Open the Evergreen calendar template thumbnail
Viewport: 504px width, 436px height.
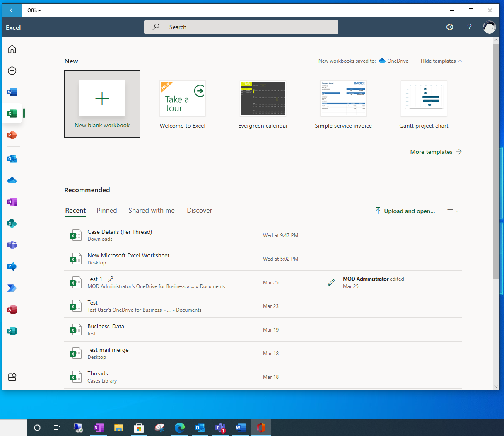(x=263, y=98)
